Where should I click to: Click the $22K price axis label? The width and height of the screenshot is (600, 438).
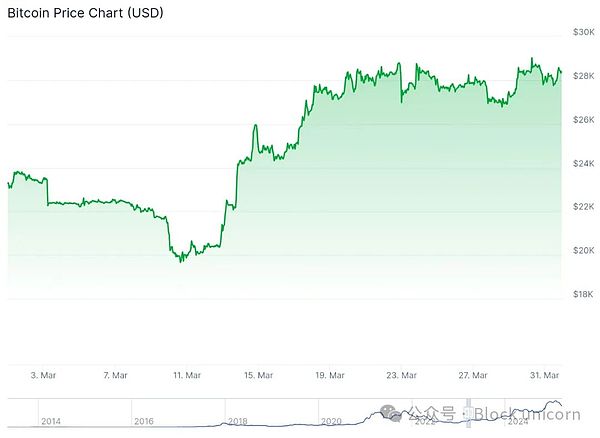click(x=582, y=206)
